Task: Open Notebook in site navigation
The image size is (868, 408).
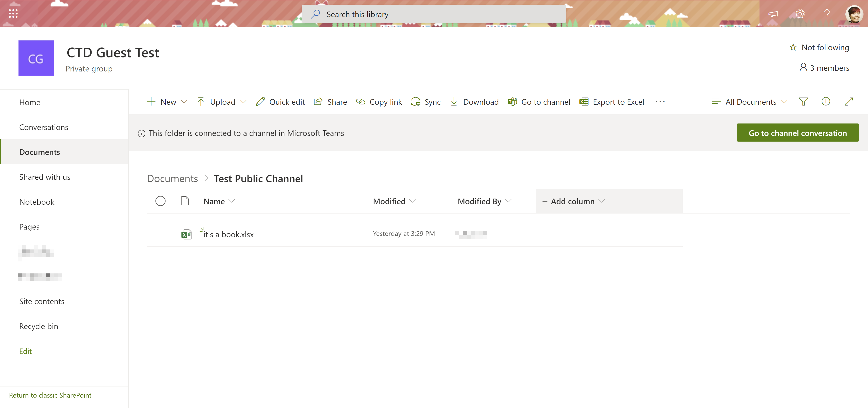Action: coord(37,202)
